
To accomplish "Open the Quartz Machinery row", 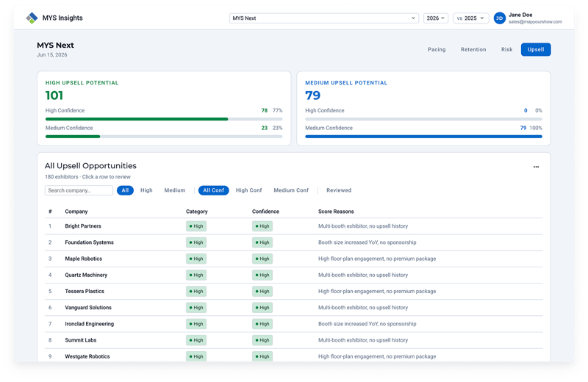I will click(293, 275).
